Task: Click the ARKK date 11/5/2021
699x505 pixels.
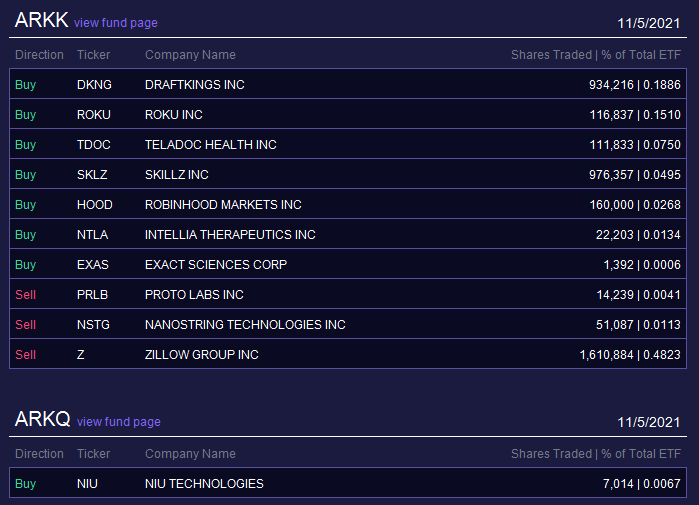Action: tap(649, 24)
